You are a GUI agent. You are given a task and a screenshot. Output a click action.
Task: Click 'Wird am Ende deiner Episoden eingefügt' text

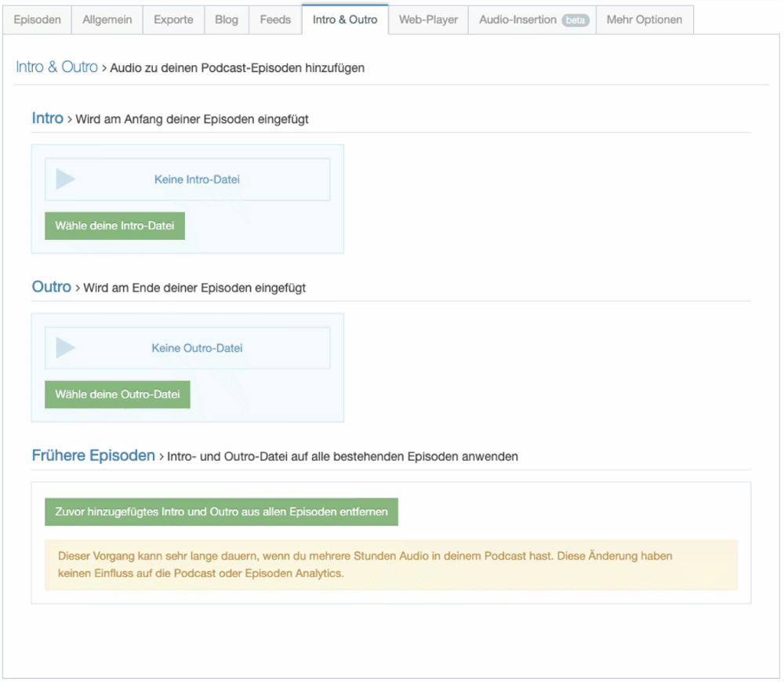pos(194,288)
